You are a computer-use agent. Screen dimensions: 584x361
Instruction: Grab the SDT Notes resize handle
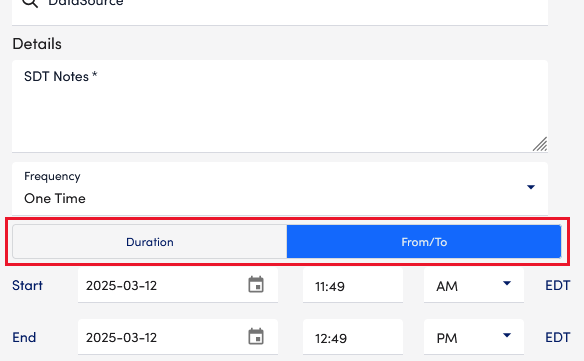pos(540,144)
